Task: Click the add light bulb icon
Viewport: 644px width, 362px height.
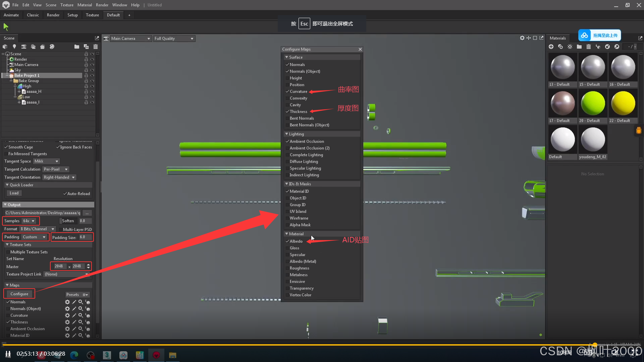Action: [14, 47]
